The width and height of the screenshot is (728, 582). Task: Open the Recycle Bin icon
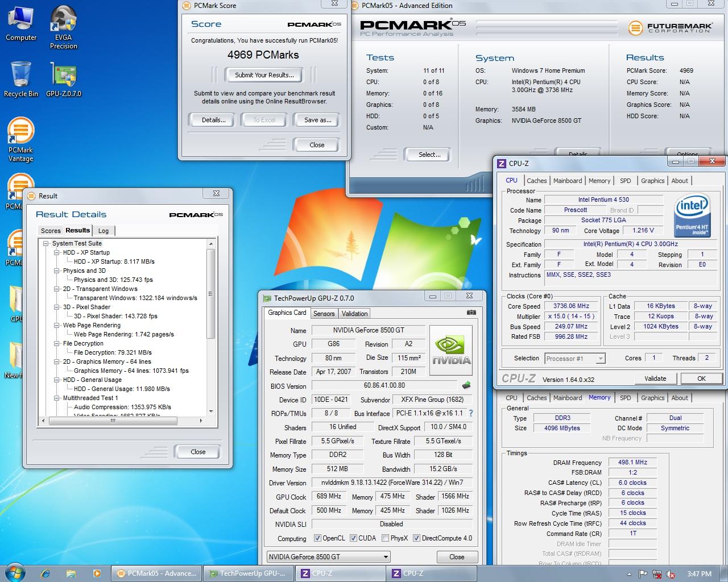pos(21,79)
